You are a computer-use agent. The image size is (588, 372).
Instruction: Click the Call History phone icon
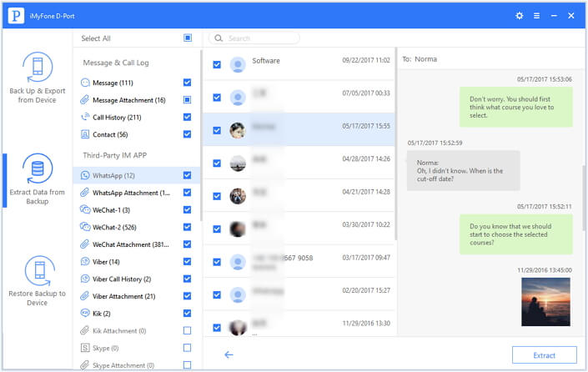[x=85, y=117]
